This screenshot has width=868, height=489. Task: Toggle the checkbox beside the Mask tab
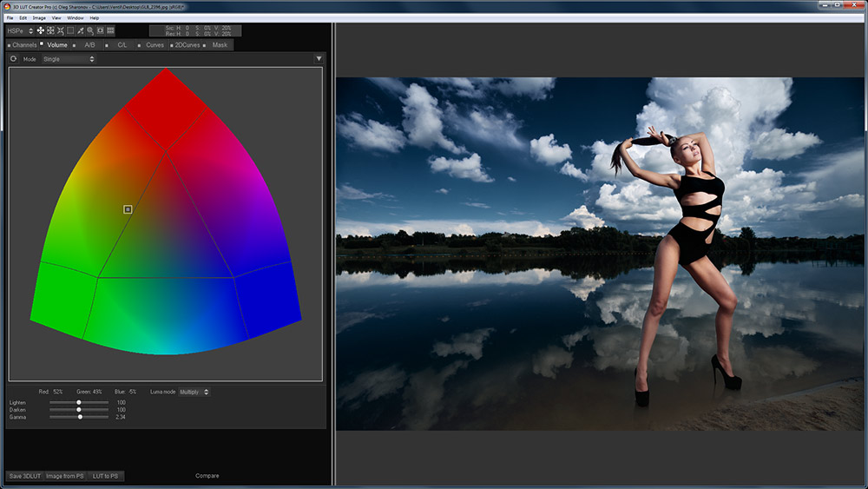pyautogui.click(x=205, y=45)
